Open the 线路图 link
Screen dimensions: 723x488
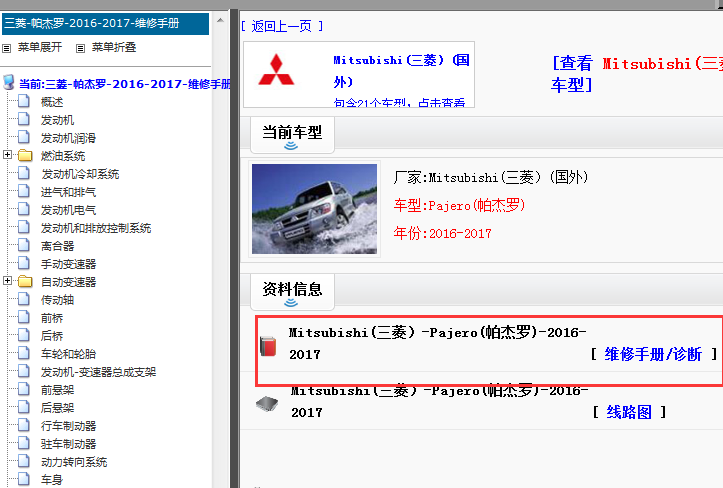click(629, 412)
